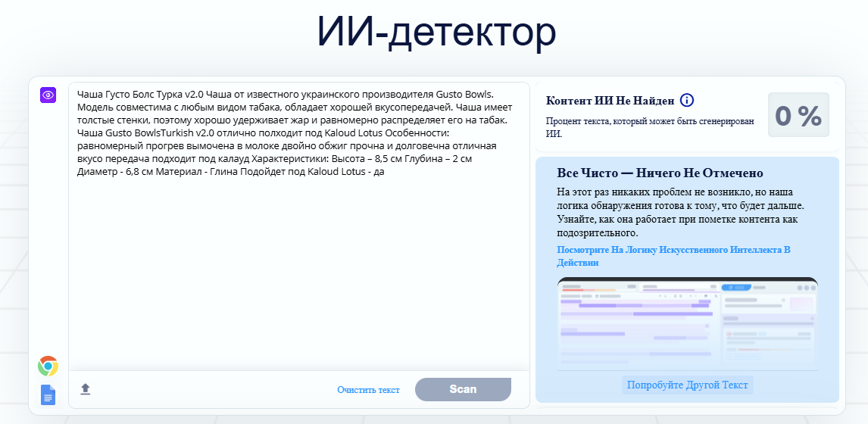Image resolution: width=868 pixels, height=424 pixels.
Task: Open the Chrome extension icon
Action: coord(48,366)
